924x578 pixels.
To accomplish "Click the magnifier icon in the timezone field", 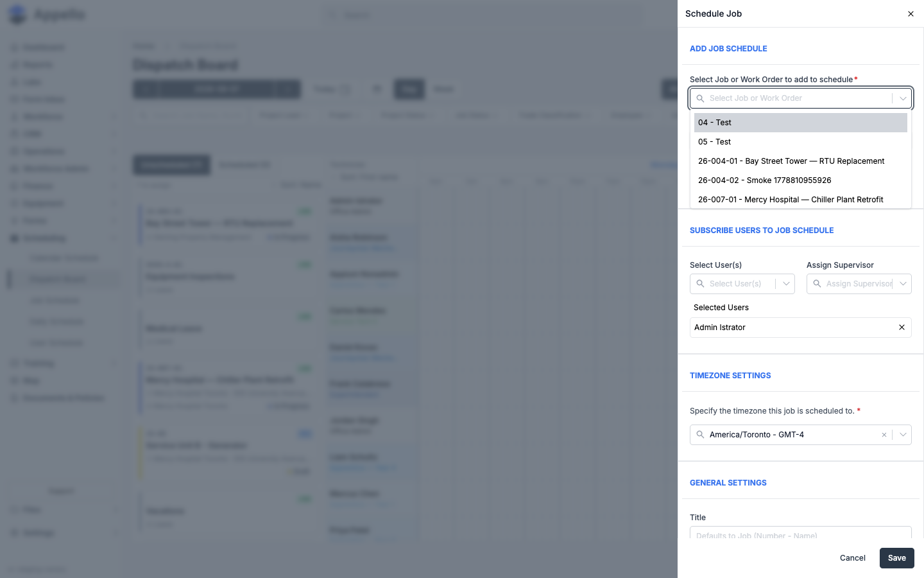I will (x=701, y=435).
